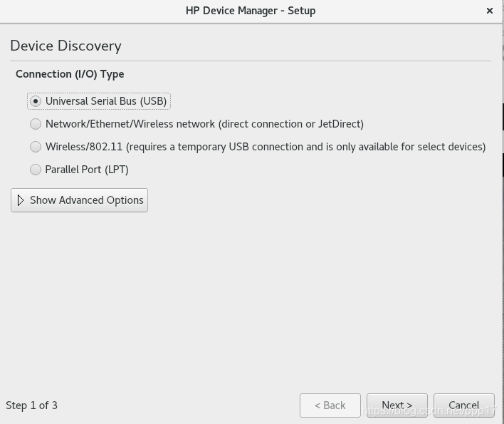
Task: Select the Wireless/802.11 radio button
Action: pos(36,147)
